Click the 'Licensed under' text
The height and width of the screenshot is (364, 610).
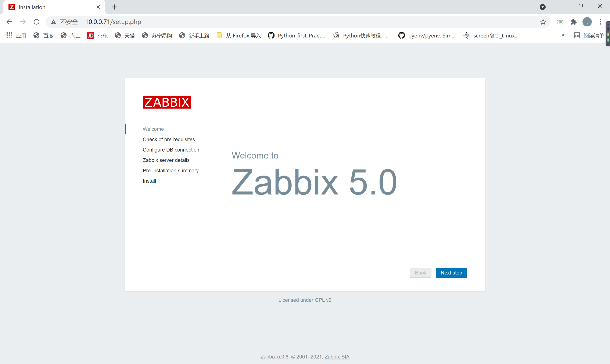point(296,300)
